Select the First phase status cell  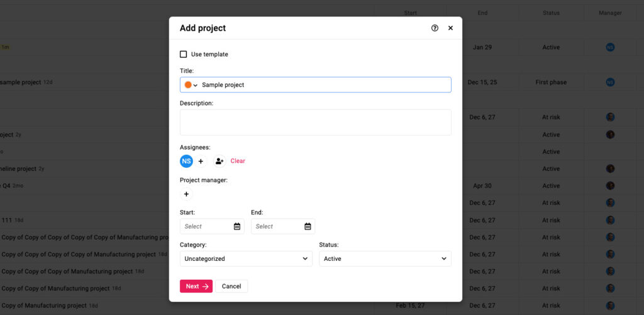point(551,82)
